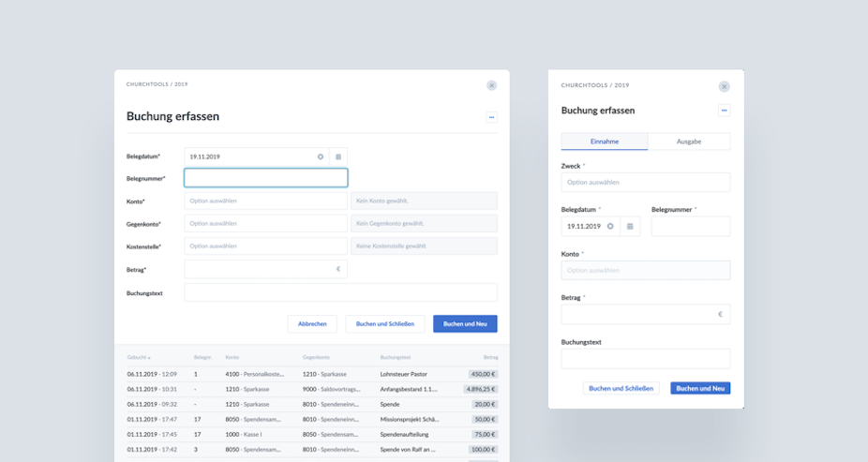The height and width of the screenshot is (462, 868).
Task: Open the Gegenkonto option dropdown
Action: point(265,224)
